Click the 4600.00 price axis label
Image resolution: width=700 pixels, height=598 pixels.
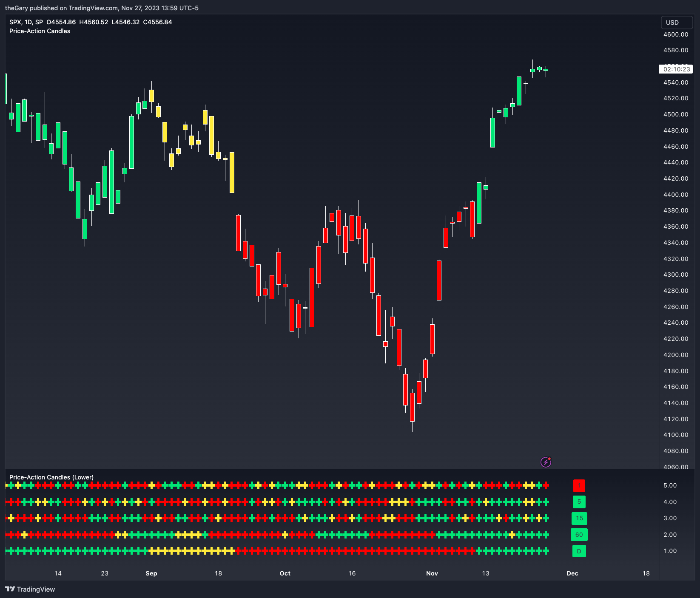(676, 34)
